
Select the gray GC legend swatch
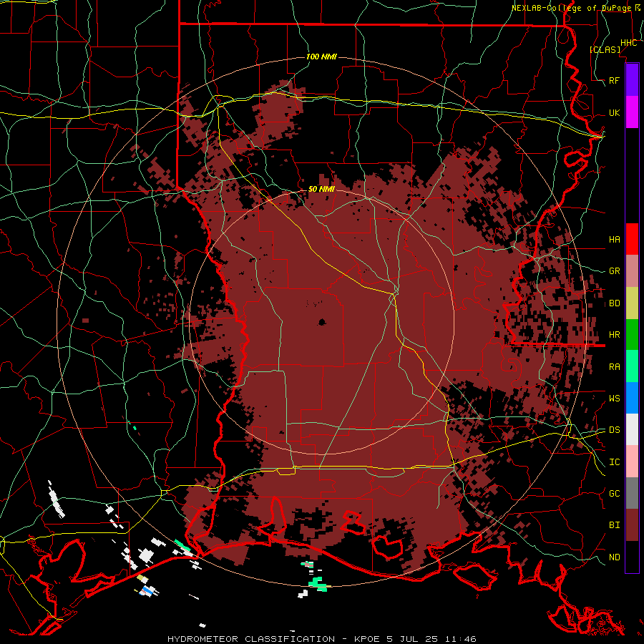coord(632,493)
